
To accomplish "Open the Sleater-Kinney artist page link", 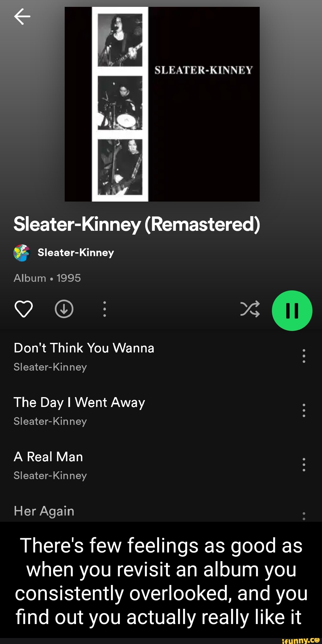I will tap(76, 253).
